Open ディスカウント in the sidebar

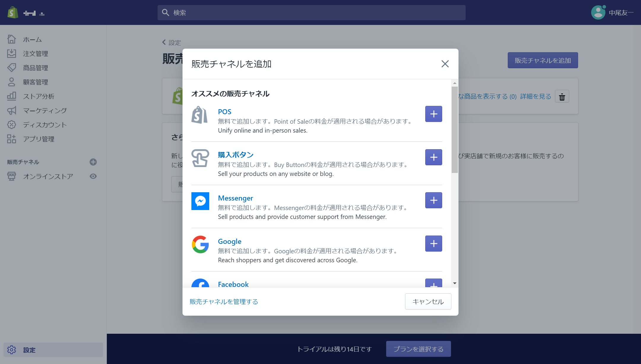[45, 125]
